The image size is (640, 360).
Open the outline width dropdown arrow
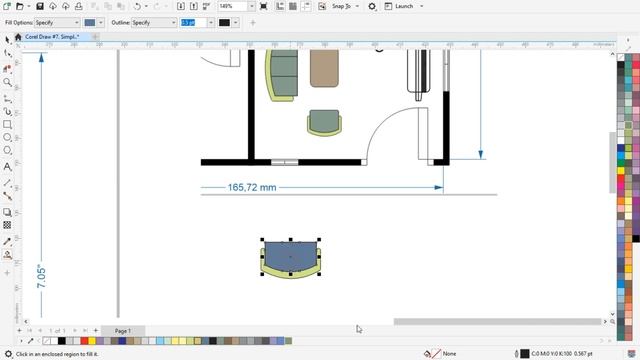(x=211, y=22)
